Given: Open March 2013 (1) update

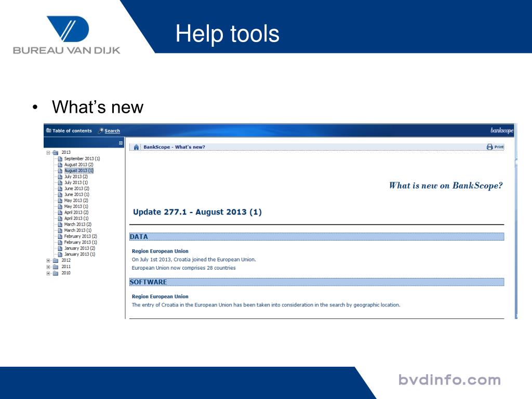Looking at the screenshot, I should point(78,230).
